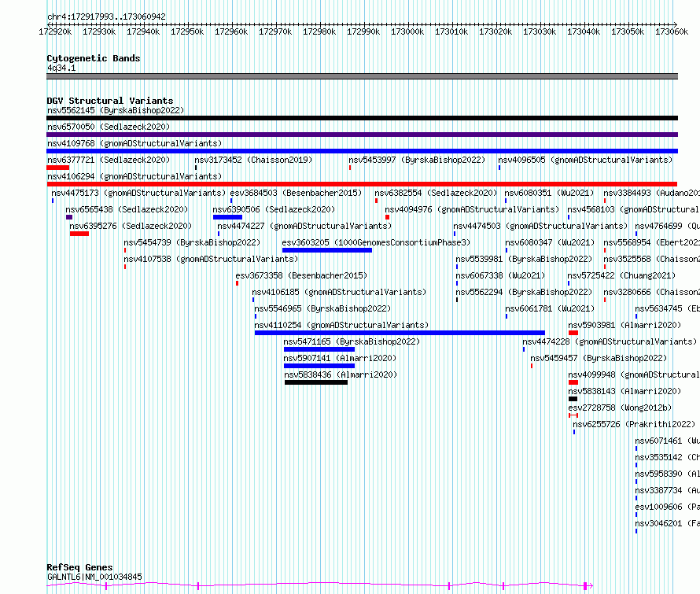The image size is (700, 594).
Task: Click the chr4:172917993..173060942 coordinates text
Action: tap(106, 17)
